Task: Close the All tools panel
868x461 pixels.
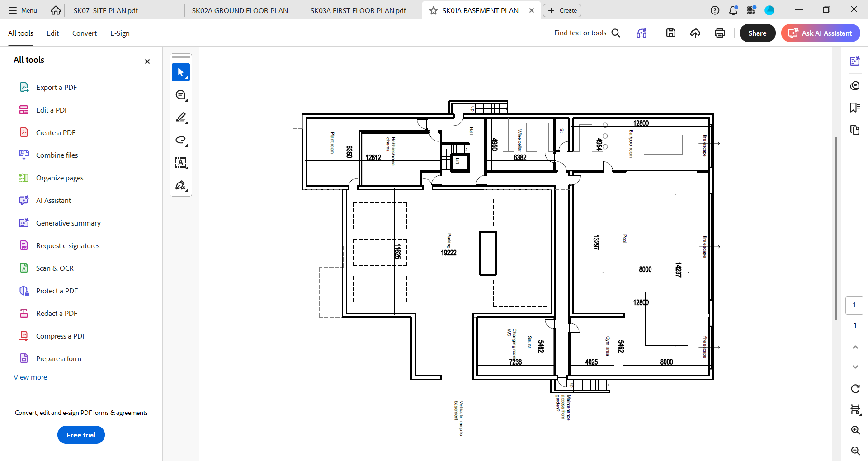Action: [147, 61]
